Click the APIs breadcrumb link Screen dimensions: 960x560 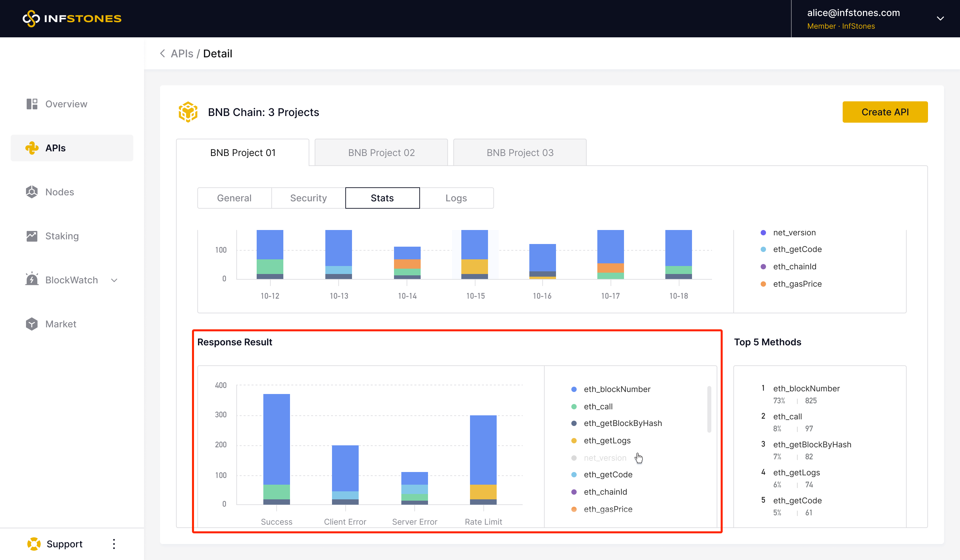tap(182, 54)
